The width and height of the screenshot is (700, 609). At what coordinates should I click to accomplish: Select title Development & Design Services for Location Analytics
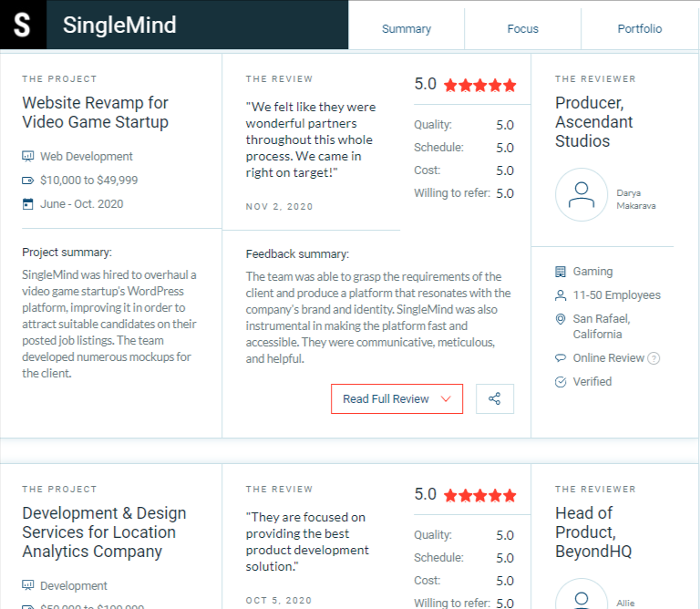tap(104, 532)
